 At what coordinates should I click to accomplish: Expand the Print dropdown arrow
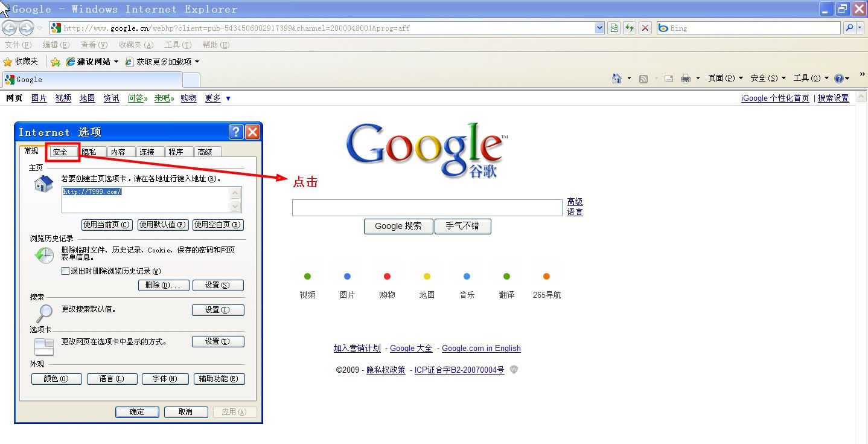coord(698,79)
